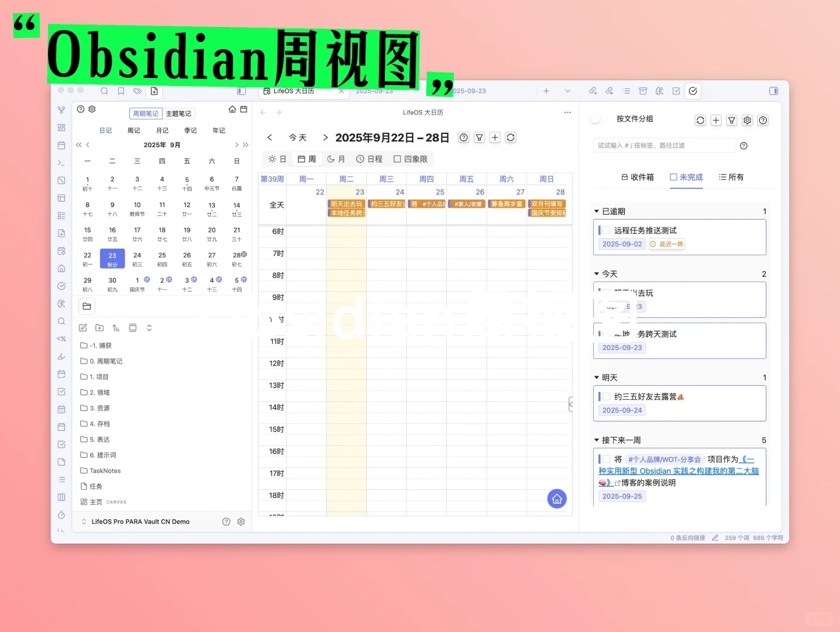Open the tags icon in top toolbar
The width and height of the screenshot is (840, 632).
(x=137, y=91)
